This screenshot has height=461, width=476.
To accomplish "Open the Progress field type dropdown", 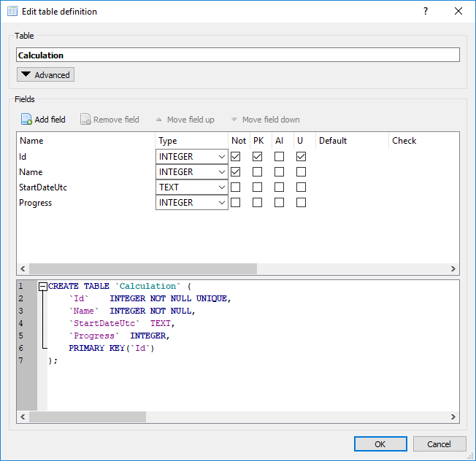I will (192, 202).
